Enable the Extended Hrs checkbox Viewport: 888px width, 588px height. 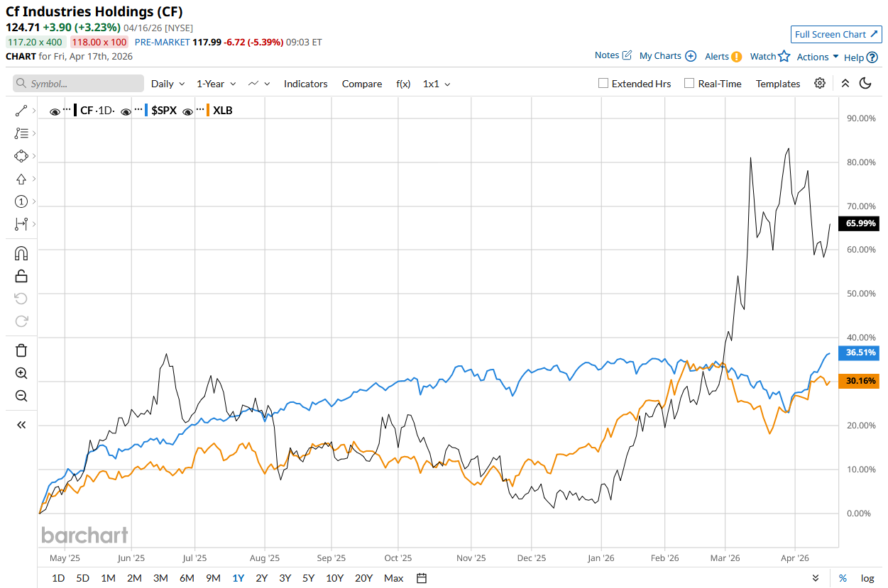603,84
